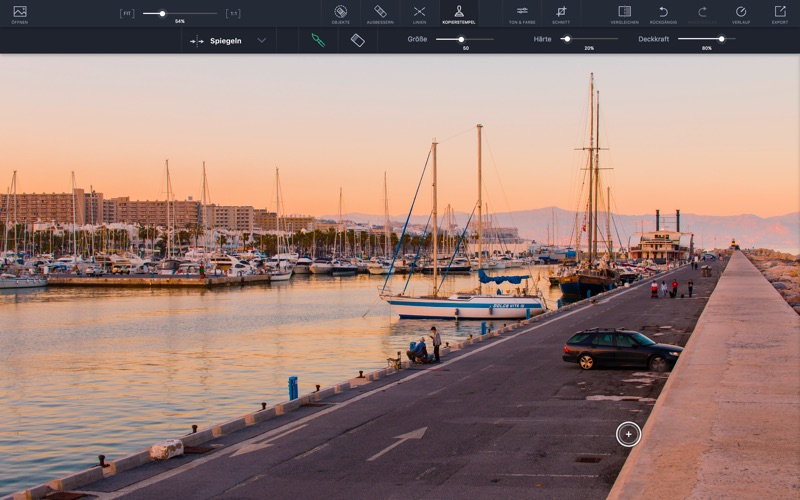The image size is (800, 500).
Task: Open an image with the Öffnen icon
Action: [x=19, y=14]
